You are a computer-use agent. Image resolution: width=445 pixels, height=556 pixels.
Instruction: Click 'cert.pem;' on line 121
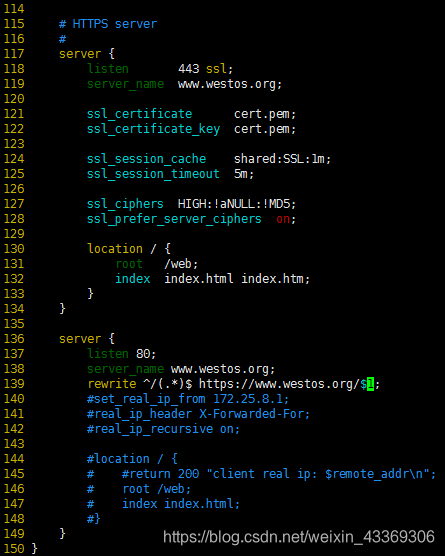[x=265, y=114]
